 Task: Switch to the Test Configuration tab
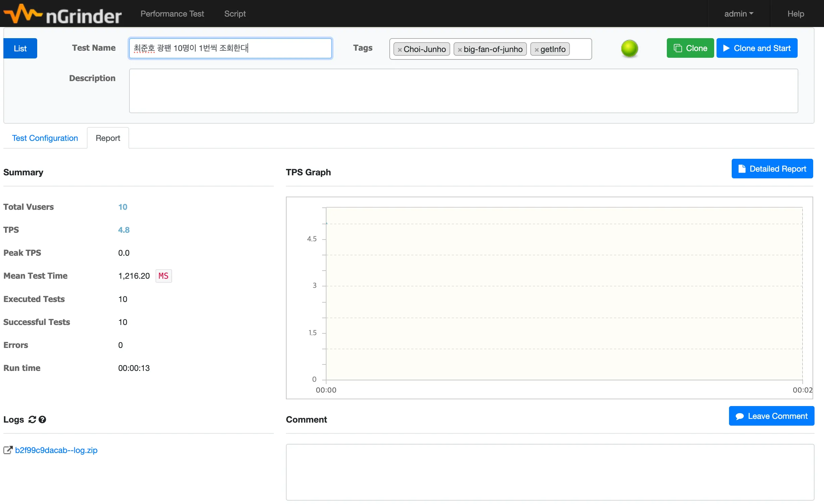coord(45,138)
